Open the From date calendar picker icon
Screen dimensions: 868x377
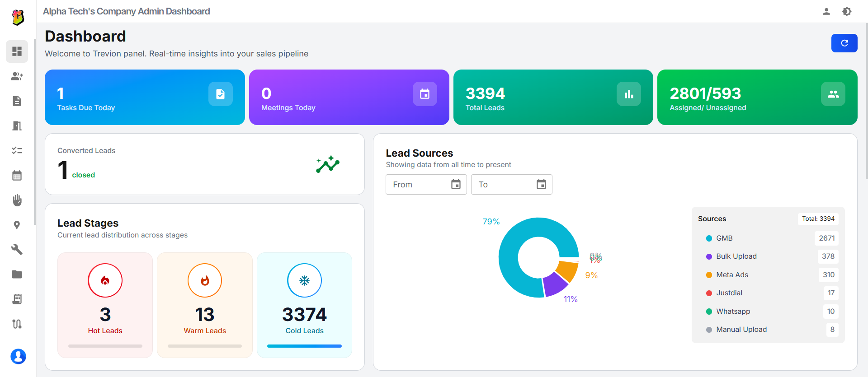coord(456,184)
